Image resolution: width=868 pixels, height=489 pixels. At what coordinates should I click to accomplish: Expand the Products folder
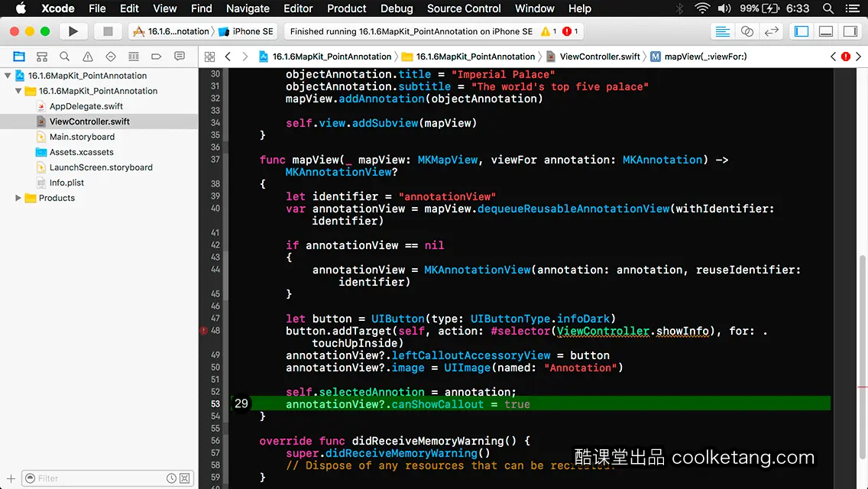pos(18,198)
